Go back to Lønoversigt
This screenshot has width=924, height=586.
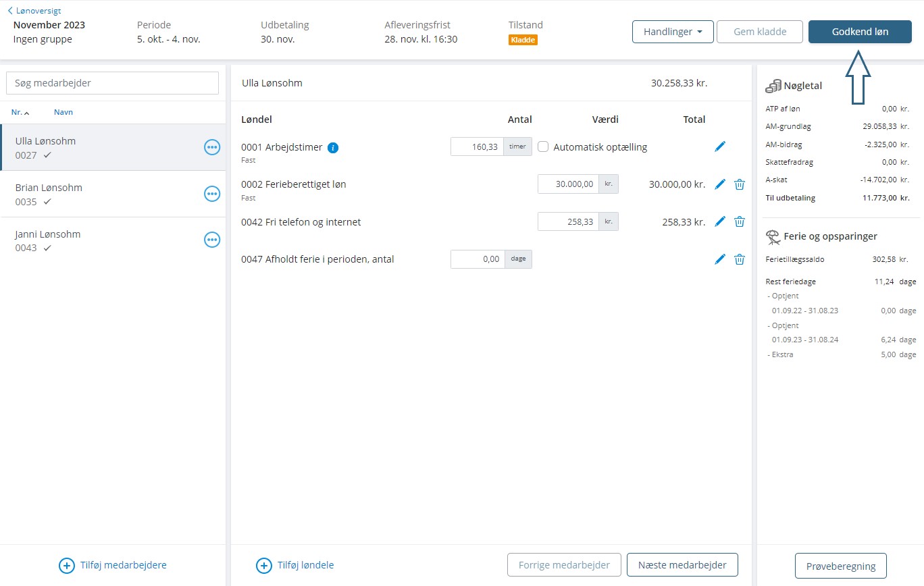click(x=34, y=11)
